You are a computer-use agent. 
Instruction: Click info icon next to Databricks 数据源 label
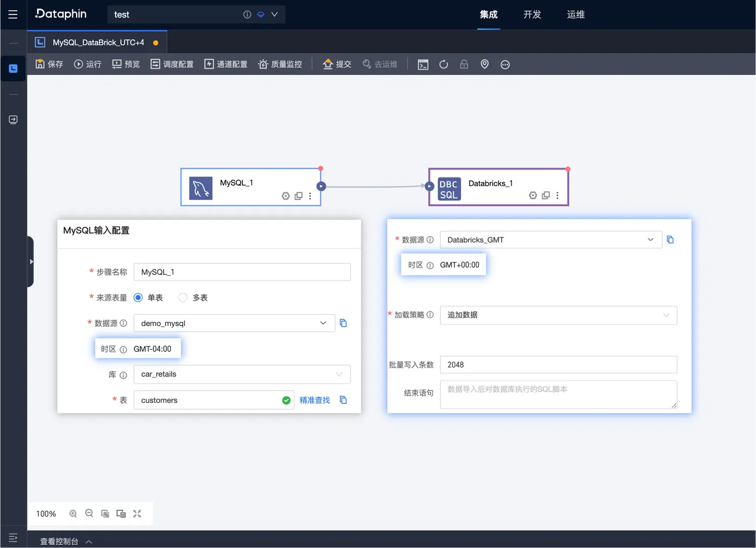click(x=430, y=240)
